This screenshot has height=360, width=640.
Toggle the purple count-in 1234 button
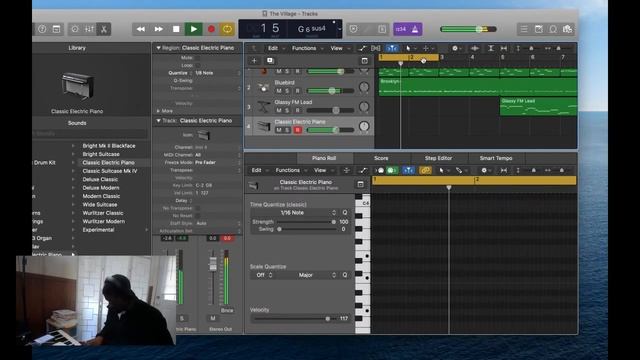coord(401,29)
